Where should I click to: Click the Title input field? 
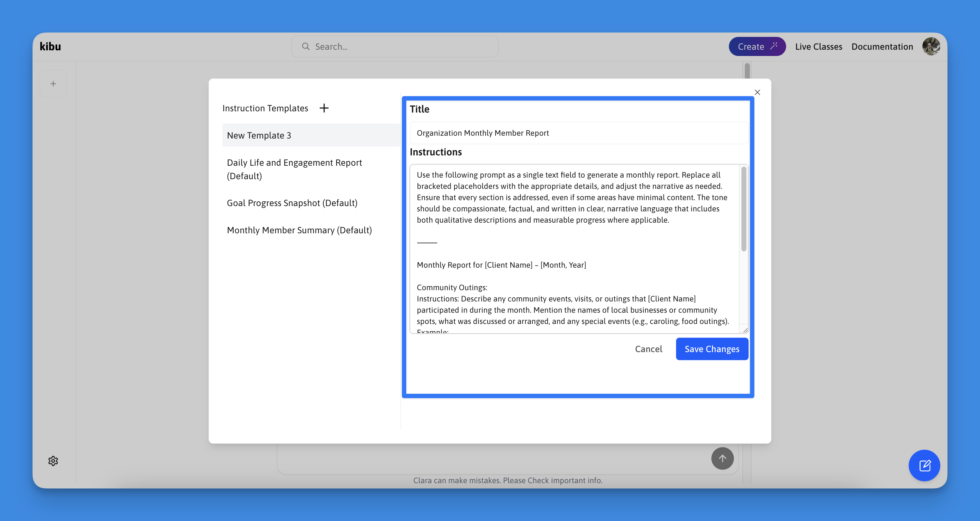(x=578, y=133)
